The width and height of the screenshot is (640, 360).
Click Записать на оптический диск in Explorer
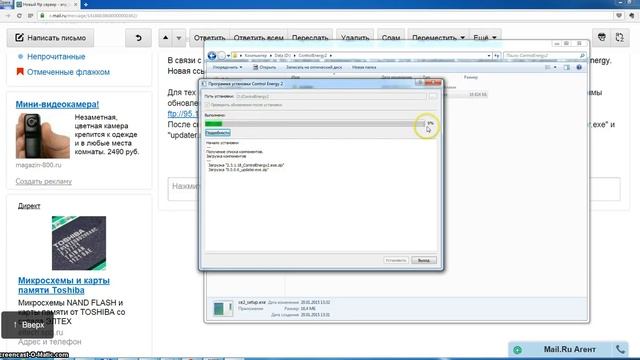click(313, 67)
